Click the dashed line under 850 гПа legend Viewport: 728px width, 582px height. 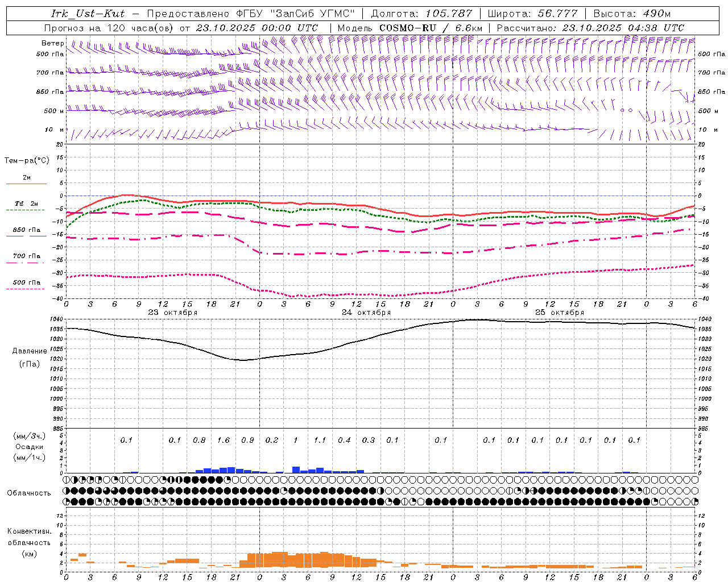tap(26, 236)
